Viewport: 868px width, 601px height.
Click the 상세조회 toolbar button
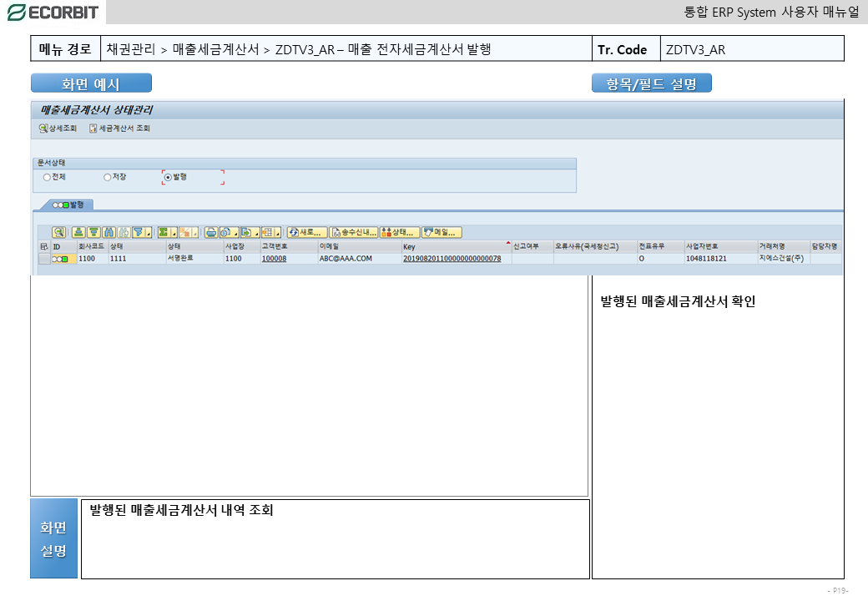tap(58, 129)
